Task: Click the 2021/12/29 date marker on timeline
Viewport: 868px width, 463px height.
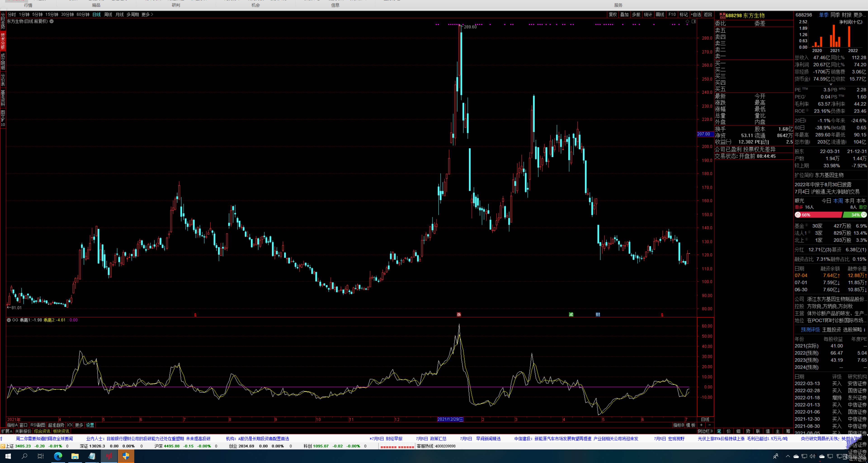Action: [450, 419]
